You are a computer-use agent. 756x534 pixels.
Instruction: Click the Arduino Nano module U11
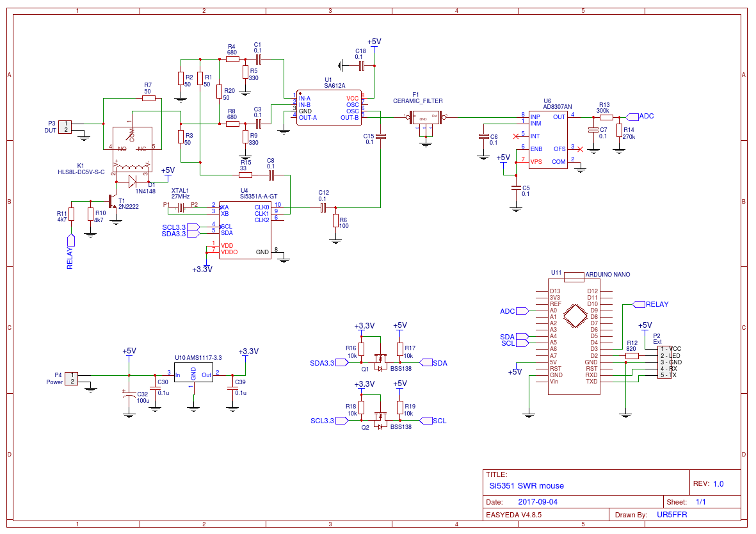[x=574, y=336]
